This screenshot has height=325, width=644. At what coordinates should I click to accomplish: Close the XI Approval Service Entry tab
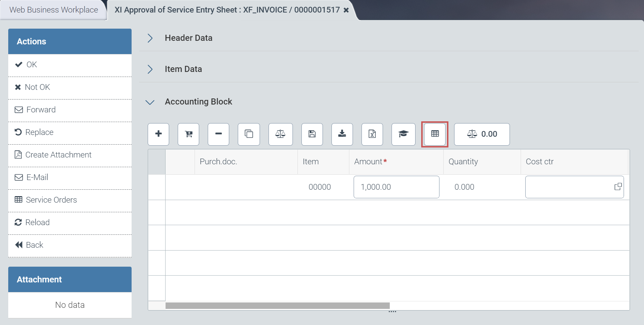coord(346,10)
